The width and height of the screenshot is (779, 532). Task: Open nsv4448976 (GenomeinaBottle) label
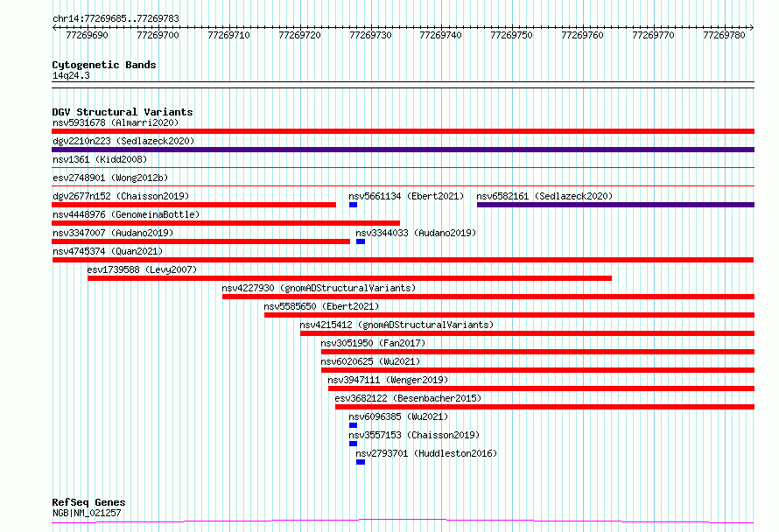pyautogui.click(x=126, y=214)
